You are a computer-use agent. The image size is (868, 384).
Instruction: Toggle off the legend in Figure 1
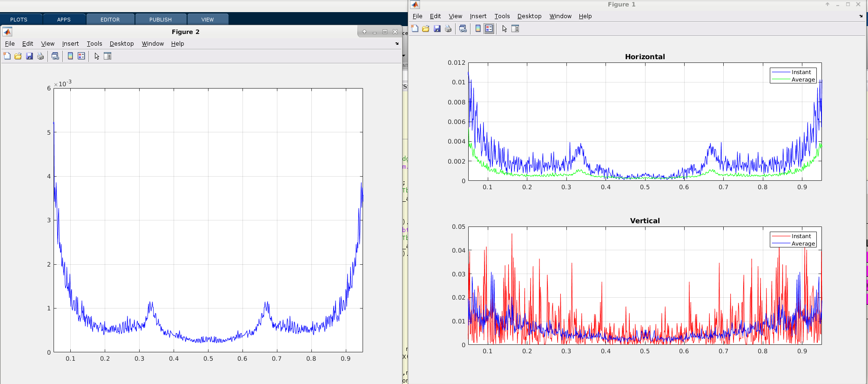click(x=489, y=29)
